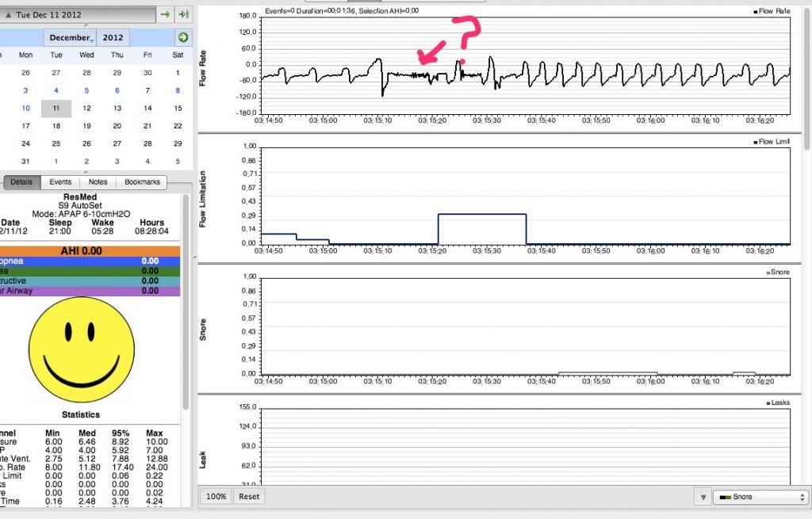The height and width of the screenshot is (519, 812).
Task: Click the Reset button below graphs
Action: click(249, 496)
